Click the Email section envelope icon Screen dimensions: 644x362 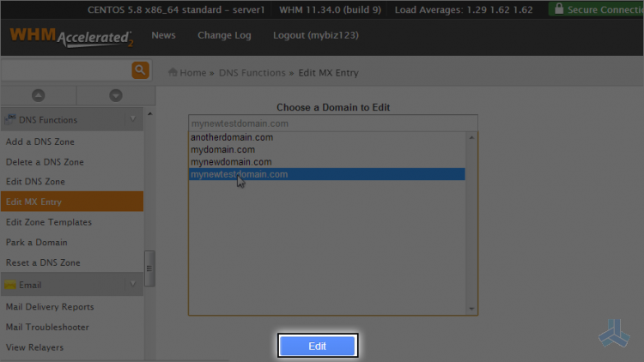[x=9, y=285]
